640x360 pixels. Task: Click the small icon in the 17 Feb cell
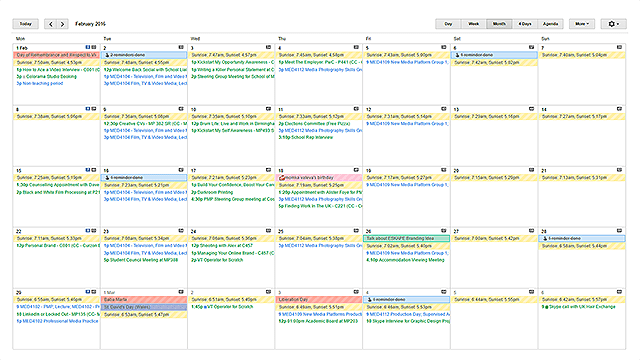pyautogui.click(x=269, y=170)
